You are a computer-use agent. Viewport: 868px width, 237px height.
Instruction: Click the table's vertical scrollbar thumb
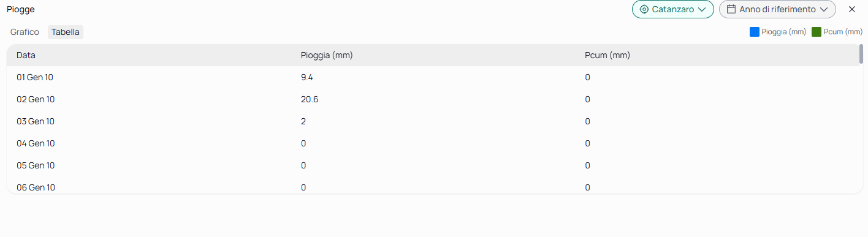861,54
